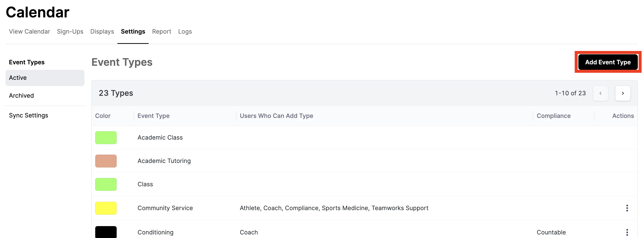This screenshot has height=238, width=644.
Task: Click the Class event type row
Action: (x=364, y=184)
